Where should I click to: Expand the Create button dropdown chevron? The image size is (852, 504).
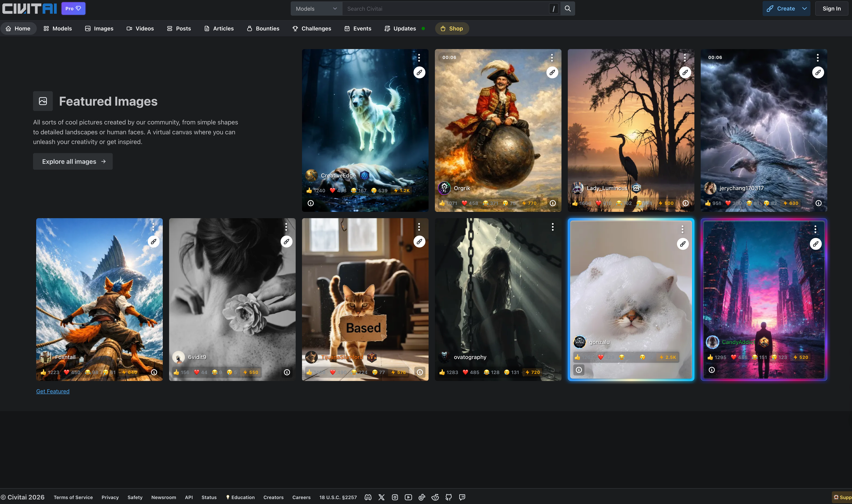point(805,9)
